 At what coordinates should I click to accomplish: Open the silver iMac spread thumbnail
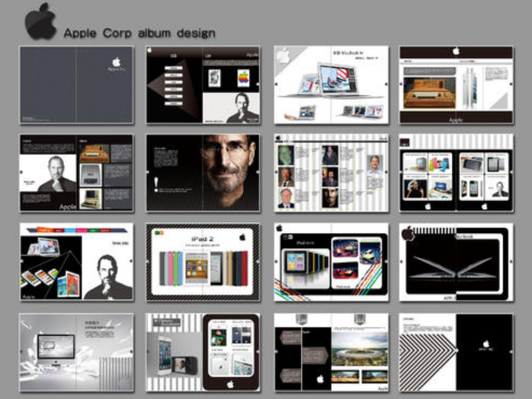click(x=76, y=352)
